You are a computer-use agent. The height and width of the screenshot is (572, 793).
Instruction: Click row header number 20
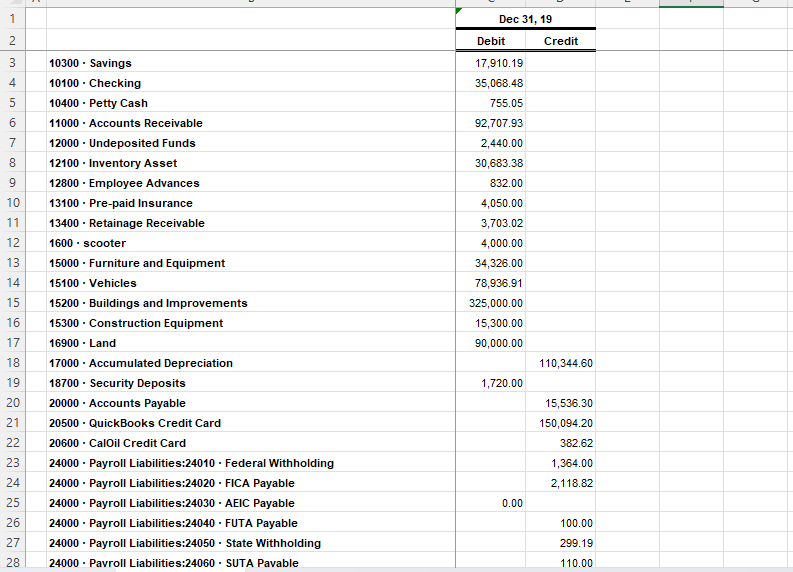click(x=12, y=403)
